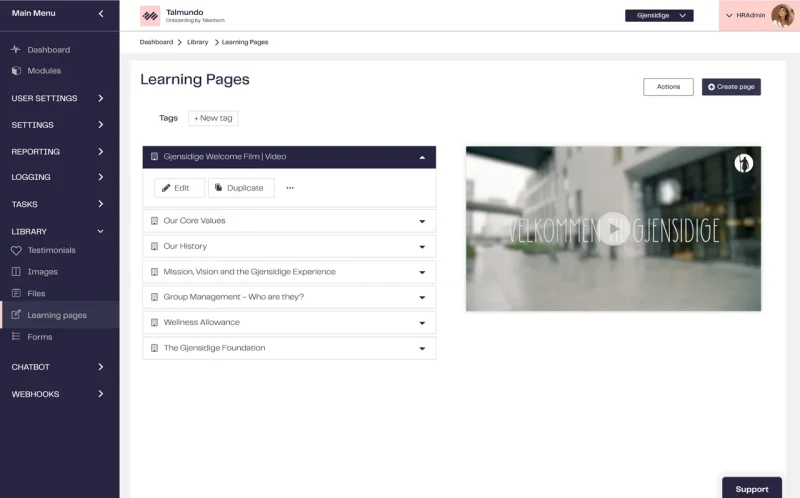Expand Wellness Allowance row arrow

point(422,323)
